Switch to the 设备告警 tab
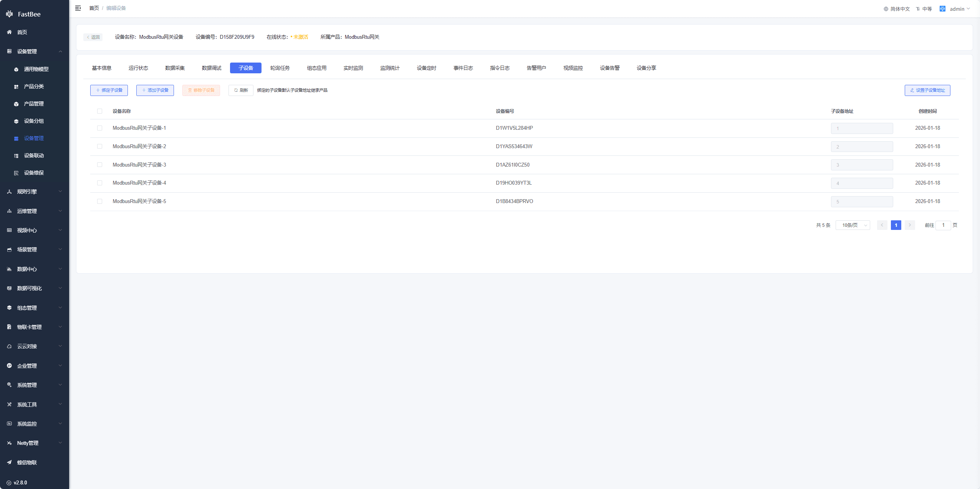980x489 pixels. click(610, 68)
